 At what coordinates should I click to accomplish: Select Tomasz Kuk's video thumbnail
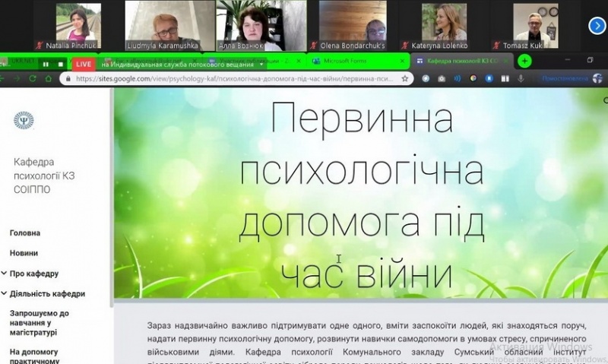536,25
